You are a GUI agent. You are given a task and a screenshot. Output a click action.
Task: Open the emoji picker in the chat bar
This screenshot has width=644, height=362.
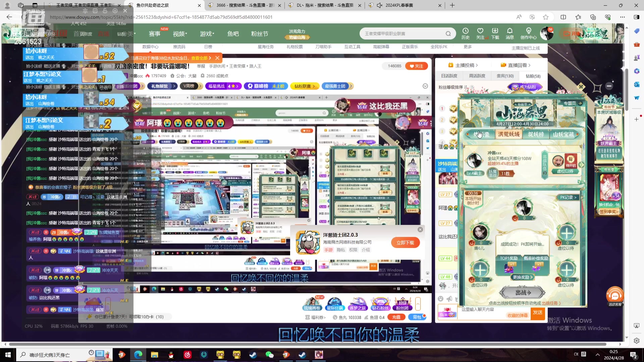coord(440,298)
